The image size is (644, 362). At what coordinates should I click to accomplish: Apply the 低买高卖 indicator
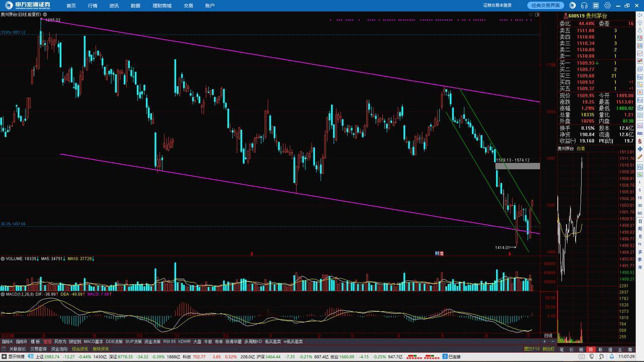273,341
